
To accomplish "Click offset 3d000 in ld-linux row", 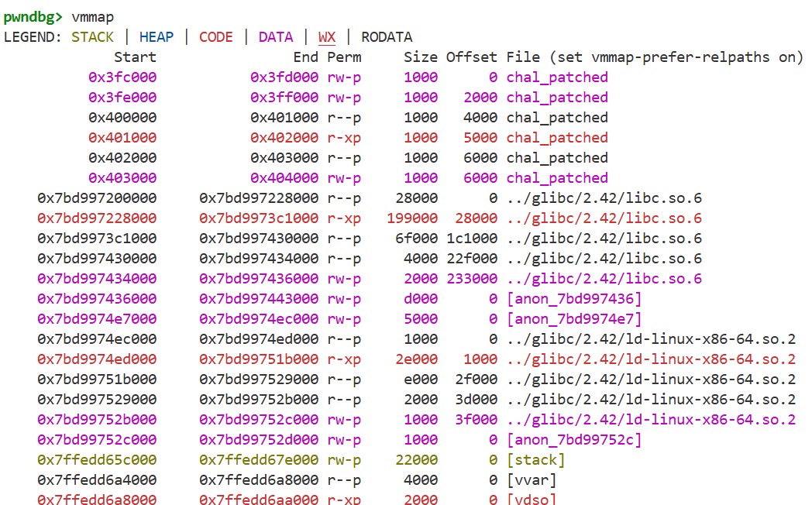I will pos(476,400).
